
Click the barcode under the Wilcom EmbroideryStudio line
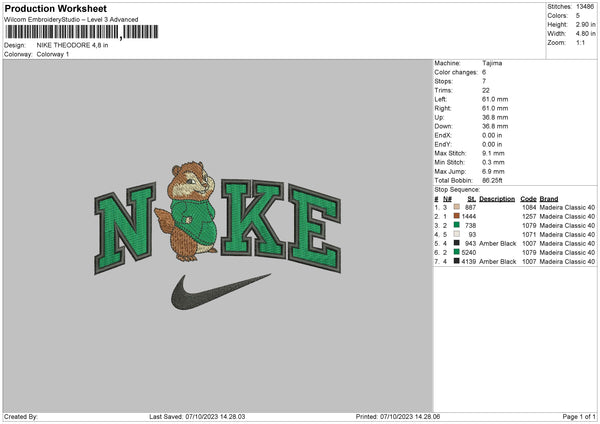[82, 32]
